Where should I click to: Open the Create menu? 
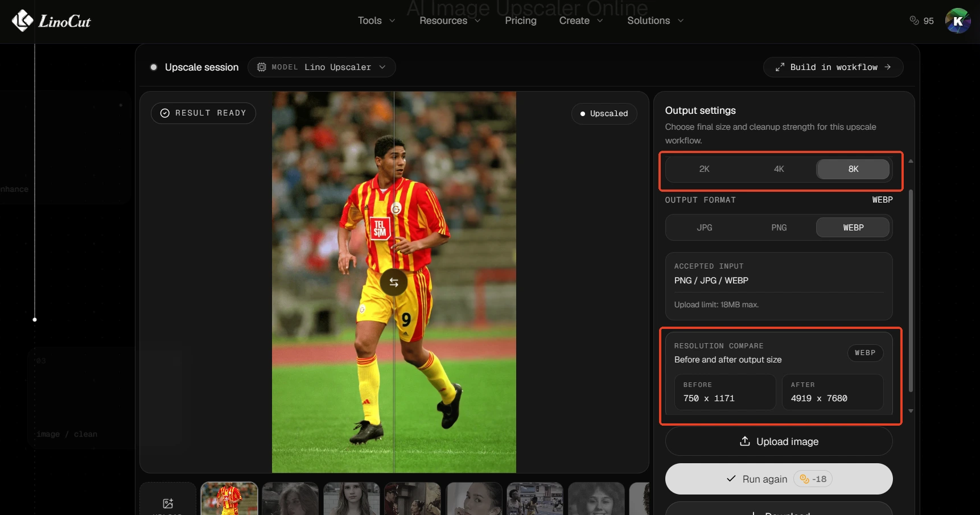click(x=581, y=20)
